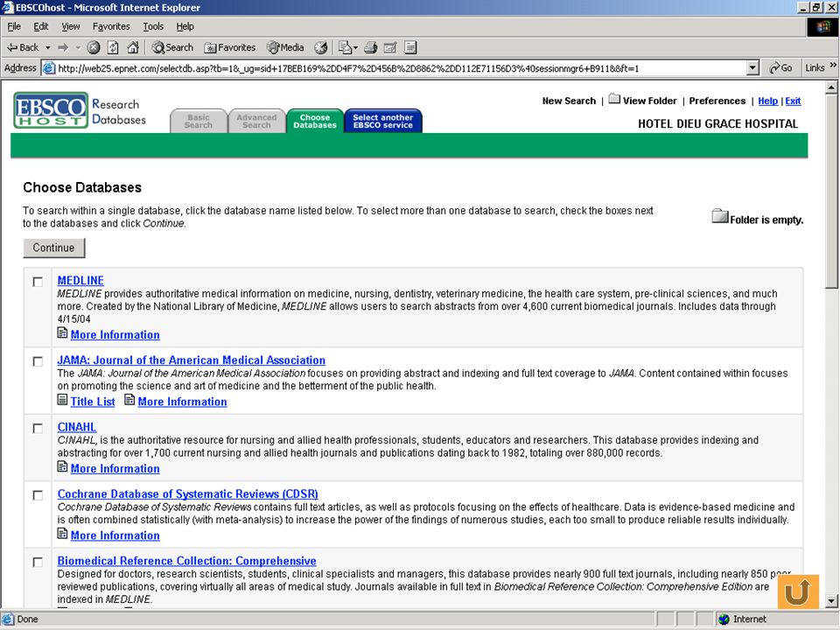
Task: Click the 'Folder is empty' folder icon
Action: point(720,216)
